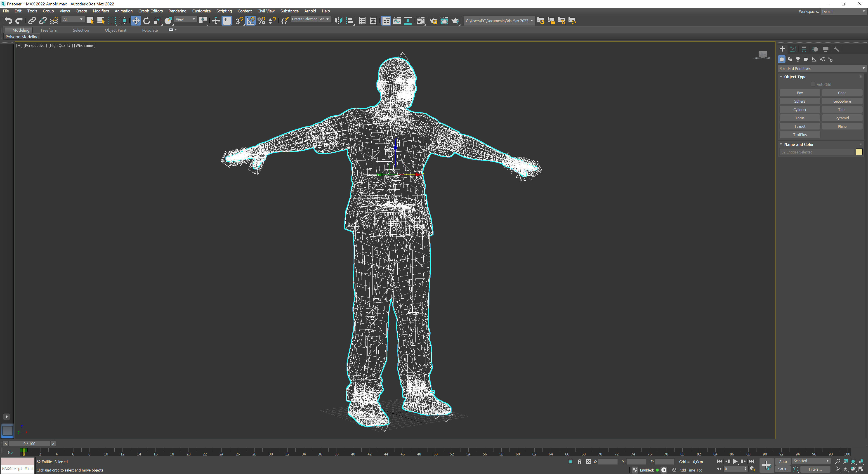Switch to the Freeform ribbon tab
This screenshot has height=474, width=868.
click(49, 30)
